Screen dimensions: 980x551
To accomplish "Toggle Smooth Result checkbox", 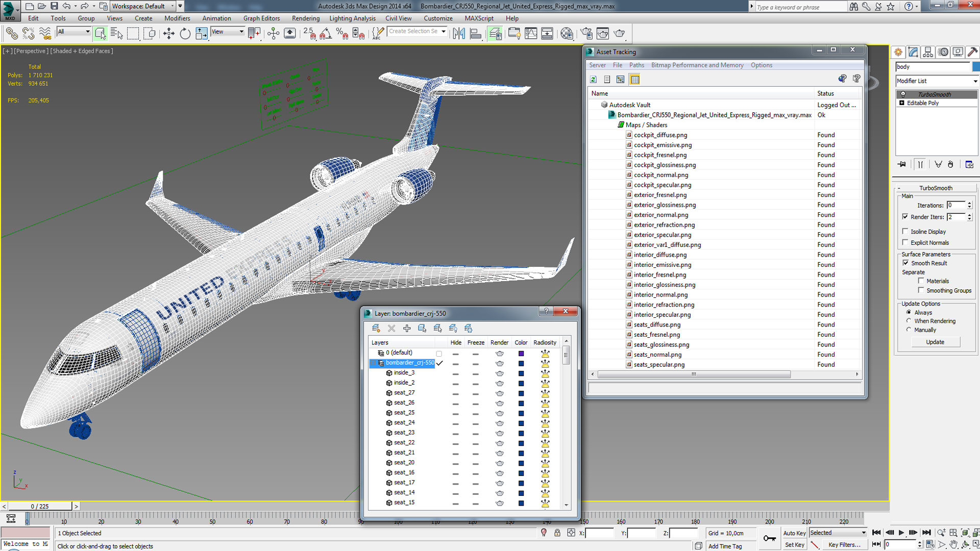I will (905, 263).
